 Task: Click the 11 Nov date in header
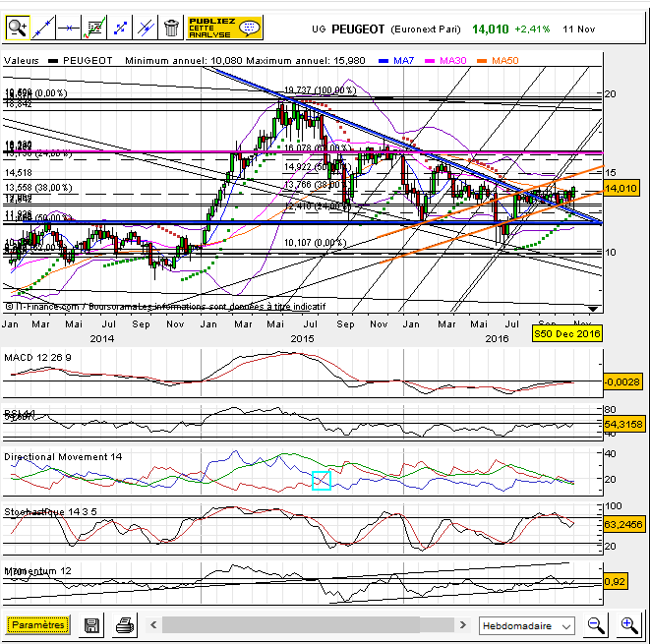coord(578,29)
